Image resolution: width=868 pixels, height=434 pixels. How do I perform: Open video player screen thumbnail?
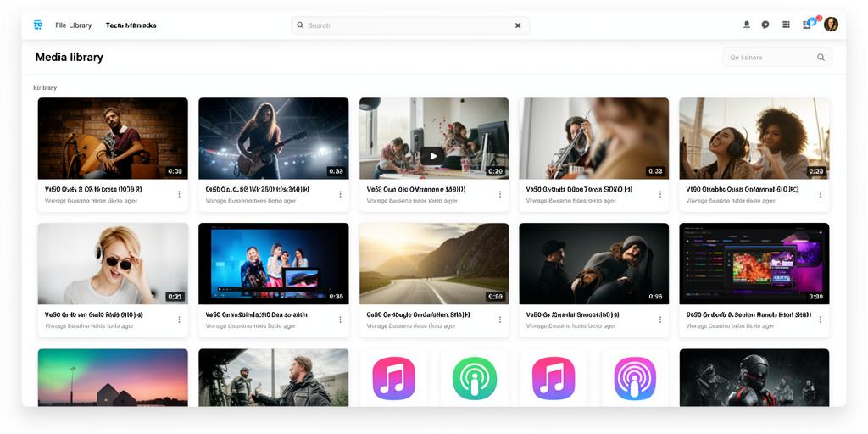click(x=274, y=264)
